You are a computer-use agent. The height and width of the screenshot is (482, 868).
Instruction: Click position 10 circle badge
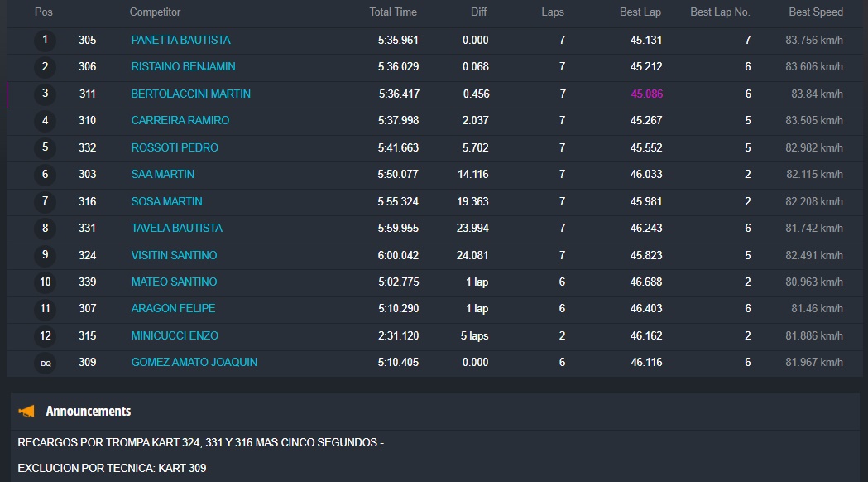click(45, 282)
